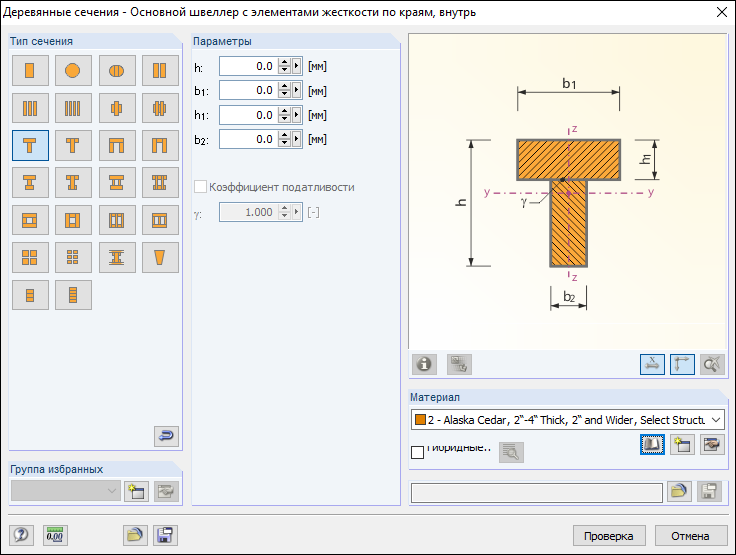Focus the h parameter input field
The height and width of the screenshot is (555, 736).
click(x=249, y=66)
